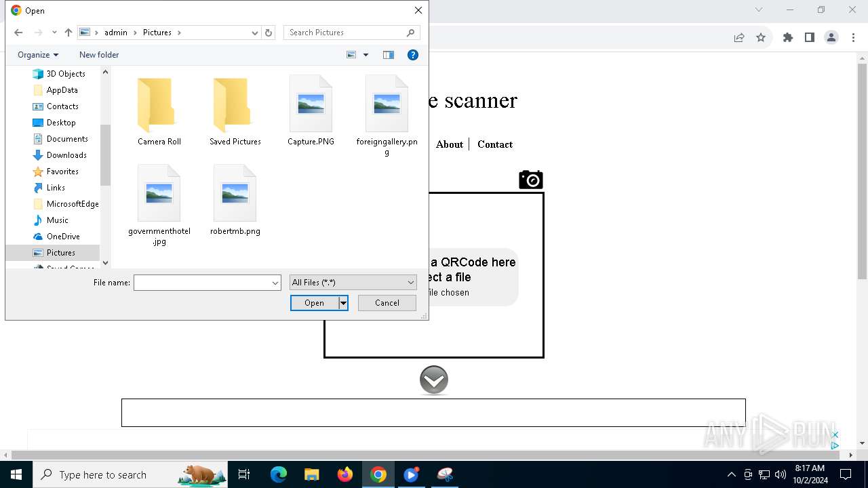Click the 'admin' breadcrumb in address bar
This screenshot has width=868, height=488.
point(116,33)
